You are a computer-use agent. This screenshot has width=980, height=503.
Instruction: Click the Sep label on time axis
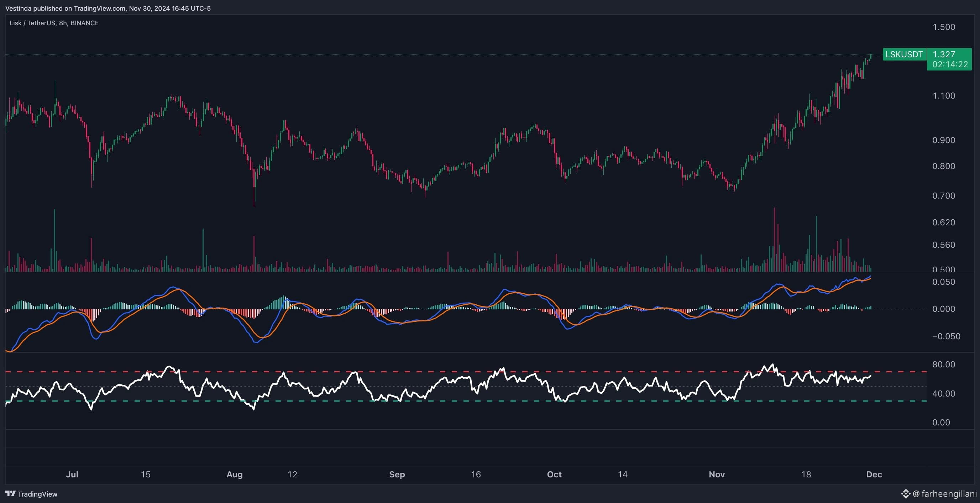397,475
